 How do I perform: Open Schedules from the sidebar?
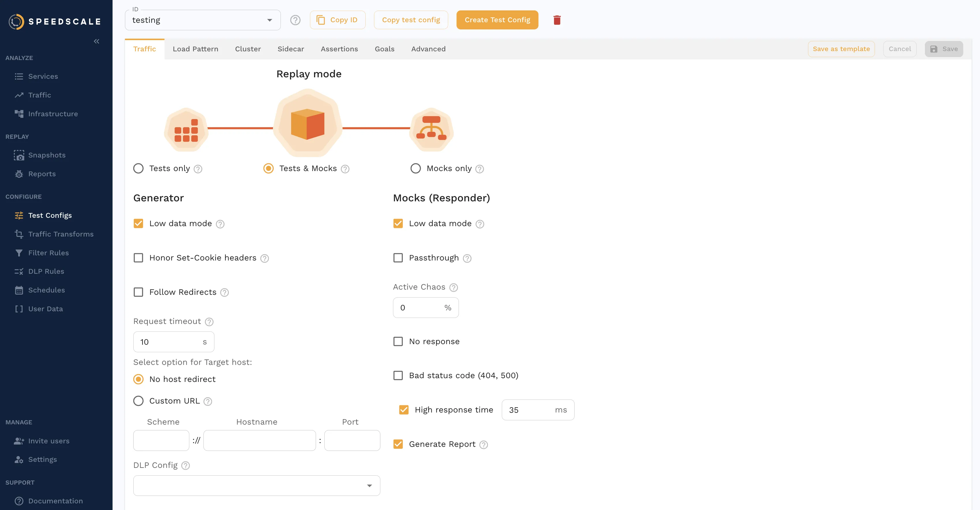pyautogui.click(x=46, y=290)
